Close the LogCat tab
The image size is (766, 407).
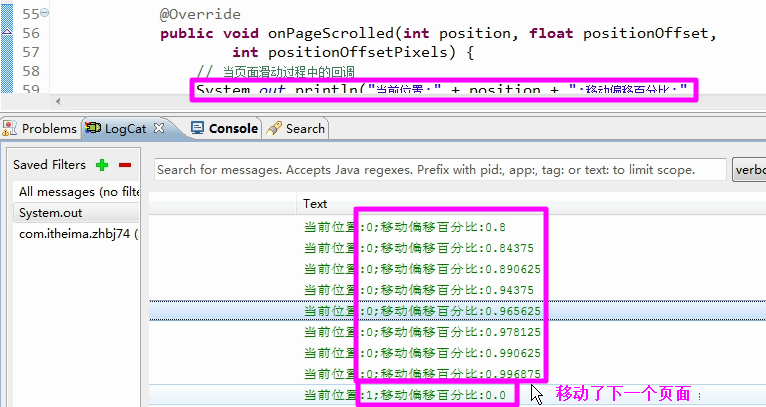(x=159, y=128)
